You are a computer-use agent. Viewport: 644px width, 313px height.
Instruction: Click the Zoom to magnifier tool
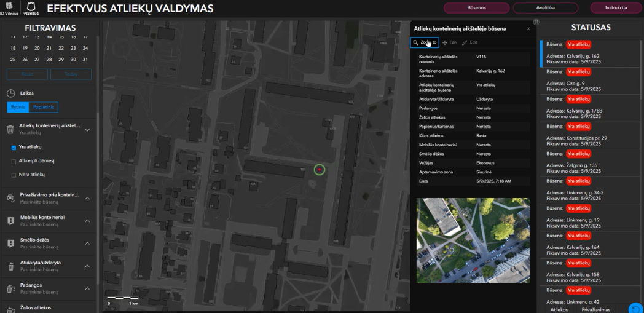tap(425, 42)
